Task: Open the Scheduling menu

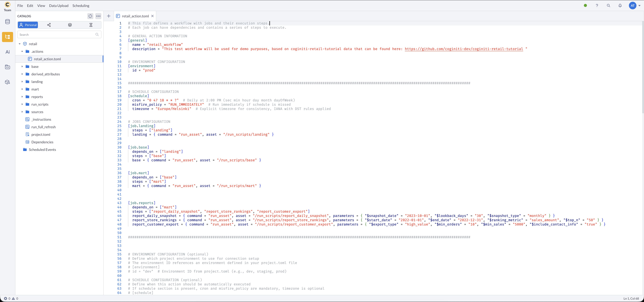Action: click(80, 6)
